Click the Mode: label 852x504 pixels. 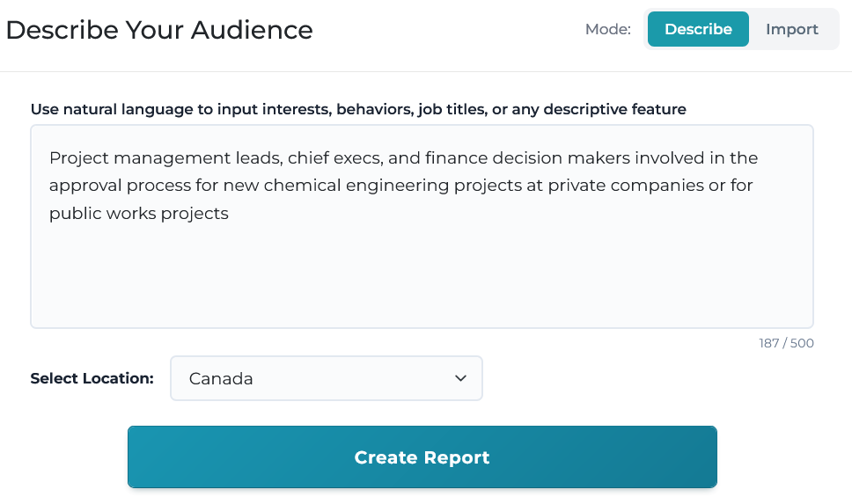pyautogui.click(x=607, y=29)
